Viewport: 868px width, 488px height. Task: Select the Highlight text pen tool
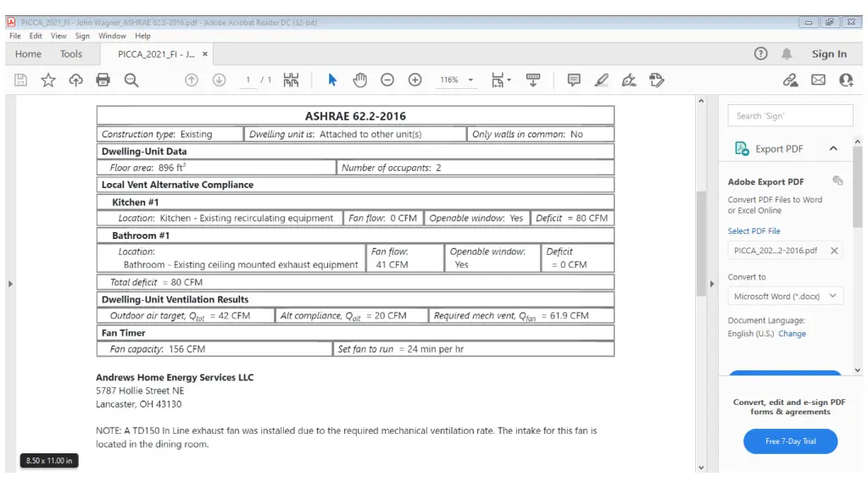(602, 80)
